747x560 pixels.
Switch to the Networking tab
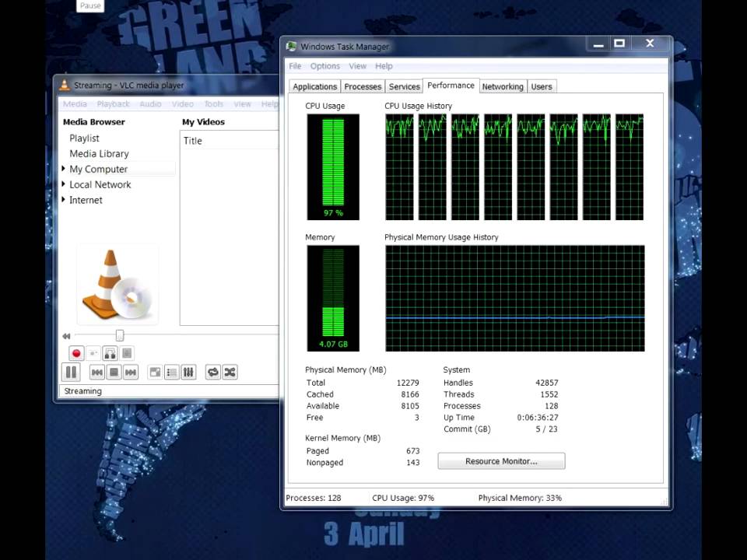point(503,86)
